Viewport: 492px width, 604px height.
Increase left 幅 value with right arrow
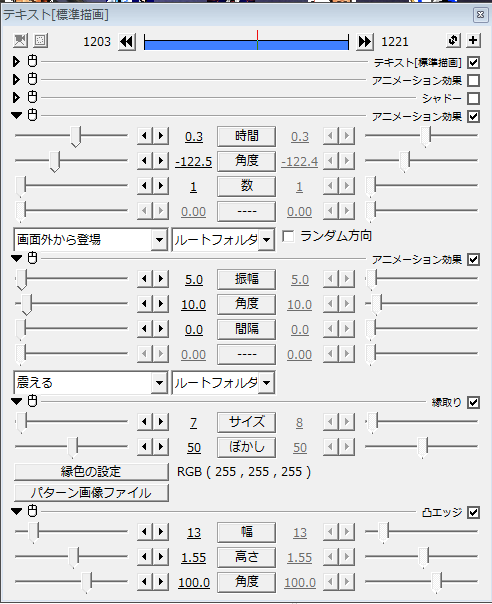161,532
